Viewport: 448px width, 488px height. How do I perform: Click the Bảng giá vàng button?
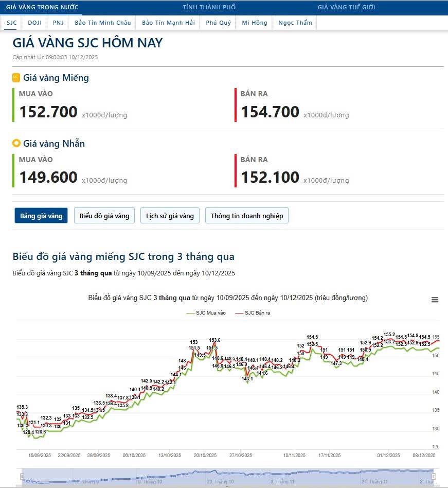[41, 216]
